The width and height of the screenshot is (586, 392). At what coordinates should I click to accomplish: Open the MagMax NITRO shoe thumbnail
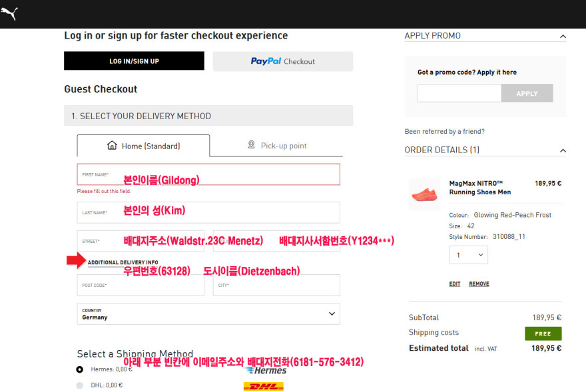(424, 194)
